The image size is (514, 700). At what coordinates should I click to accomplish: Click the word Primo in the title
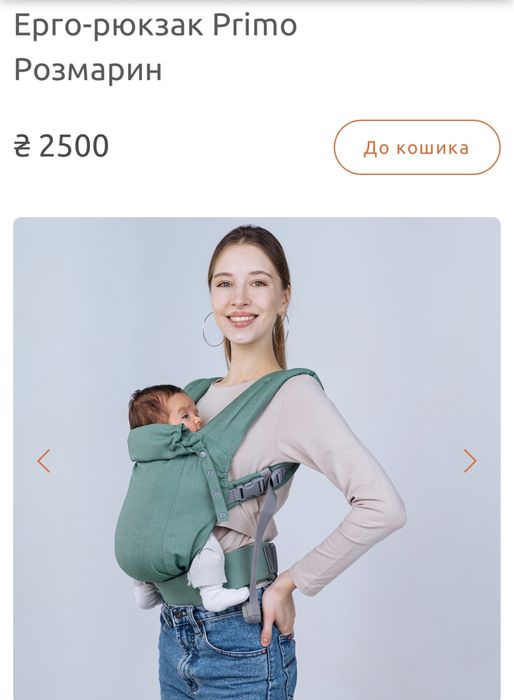[255, 26]
